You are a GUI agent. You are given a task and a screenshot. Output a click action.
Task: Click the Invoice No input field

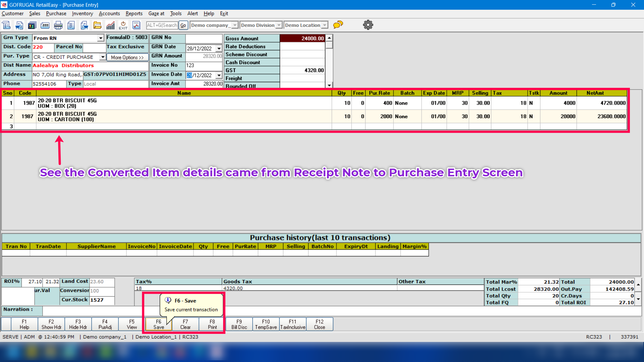(204, 65)
